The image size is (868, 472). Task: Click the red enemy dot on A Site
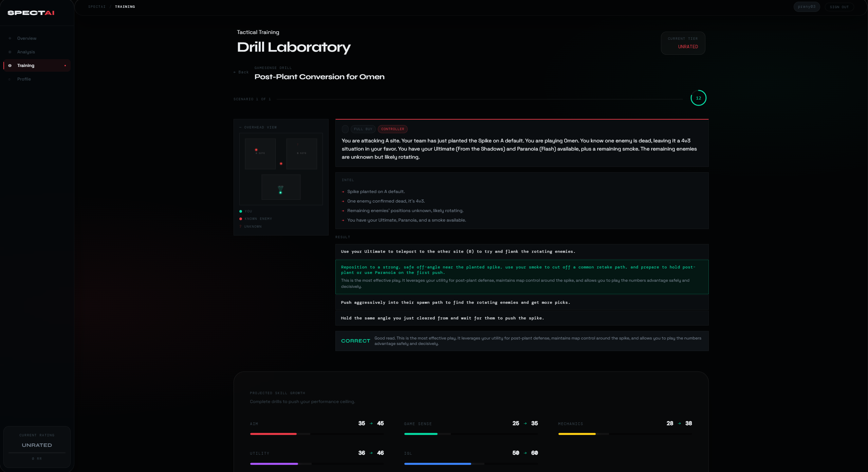point(256,150)
